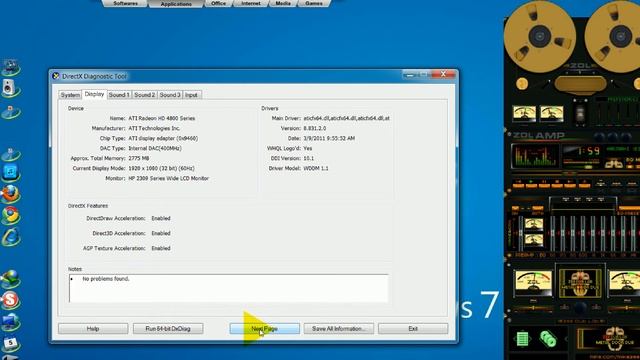This screenshot has width=640, height=360.
Task: Open Internet tab in the top launcher bar
Action: pyautogui.click(x=251, y=3)
